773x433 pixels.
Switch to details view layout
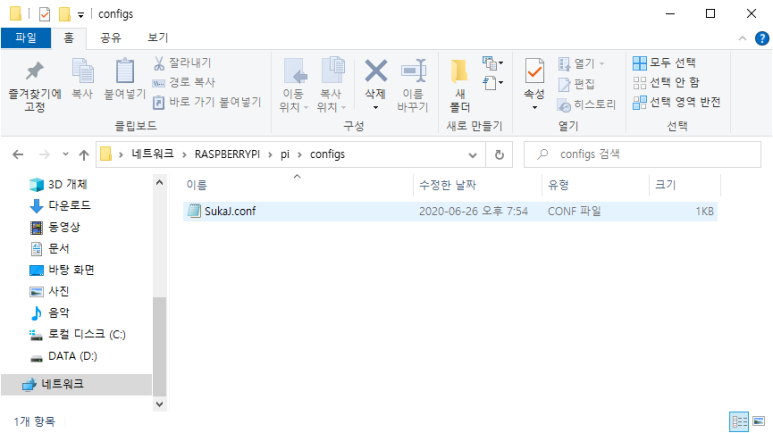739,421
